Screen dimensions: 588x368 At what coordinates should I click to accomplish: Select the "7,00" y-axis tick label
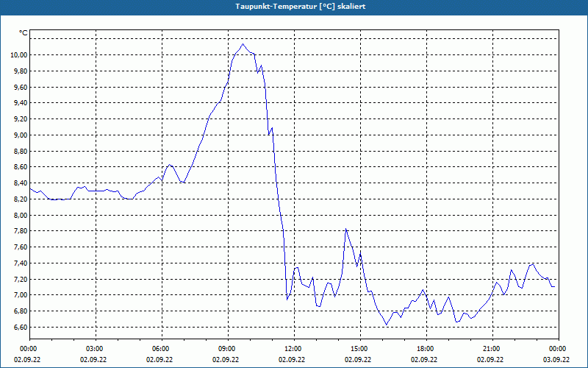click(x=21, y=295)
